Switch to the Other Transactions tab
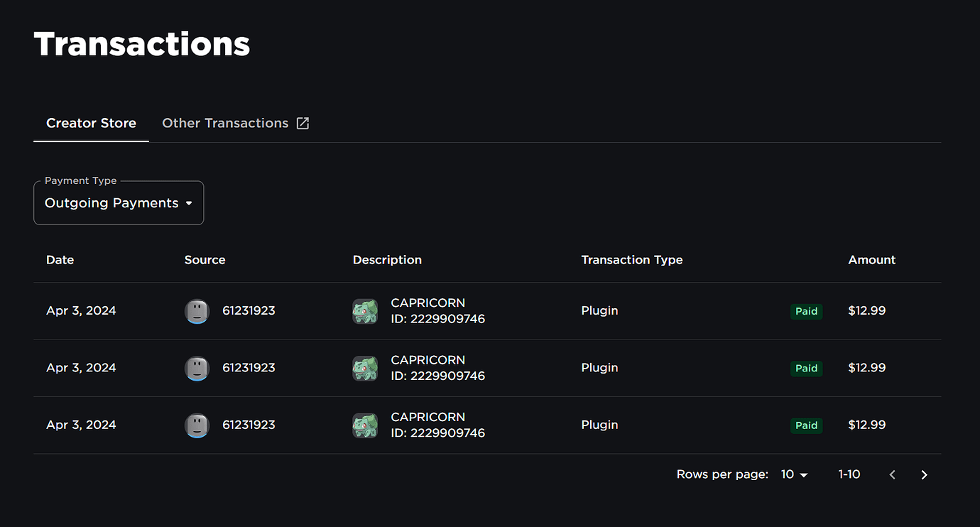Screen dimensions: 980x527 click(x=225, y=123)
